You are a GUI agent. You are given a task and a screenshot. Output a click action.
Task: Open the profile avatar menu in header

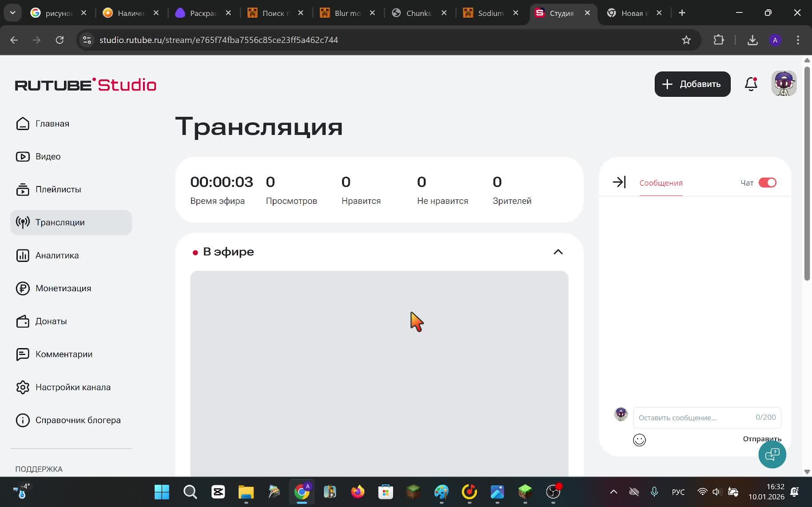[x=784, y=83]
